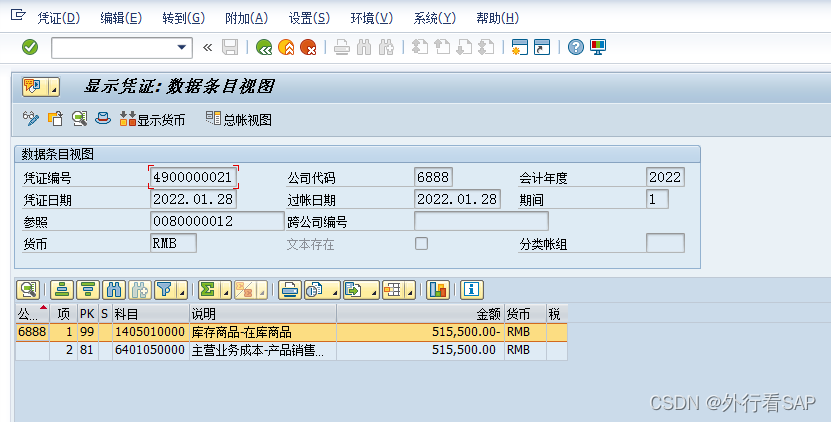
Task: Click the orange Exit icon
Action: pyautogui.click(x=286, y=47)
